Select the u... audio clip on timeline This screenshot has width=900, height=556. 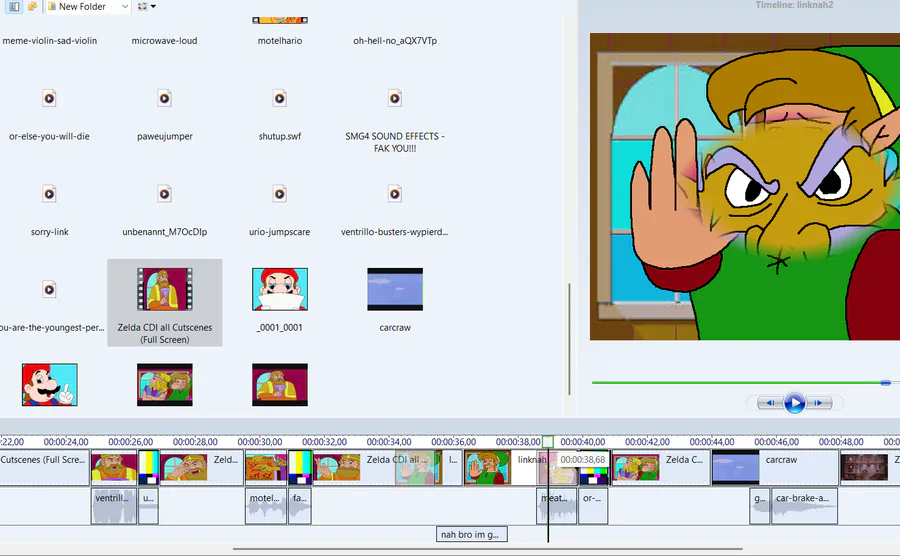pos(148,506)
